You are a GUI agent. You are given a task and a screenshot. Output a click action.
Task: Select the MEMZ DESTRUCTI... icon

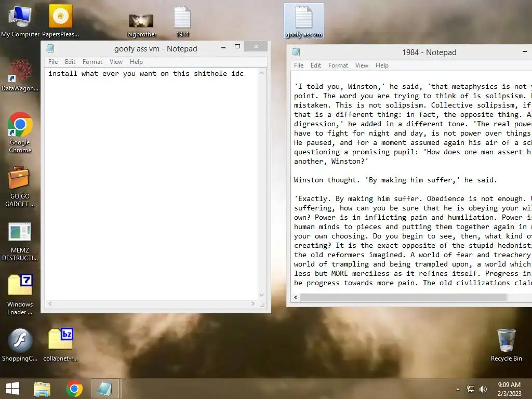(20, 241)
